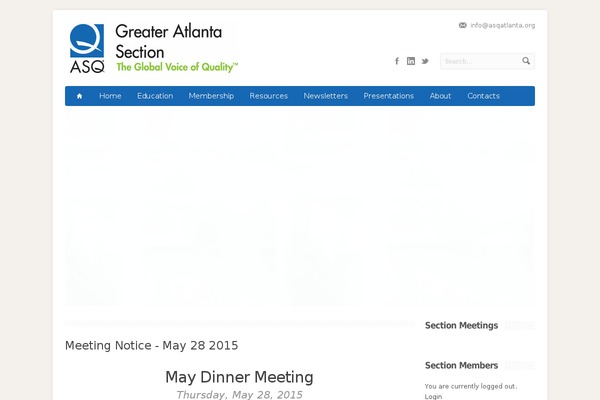
Task: Click the email envelope icon
Action: click(x=462, y=25)
